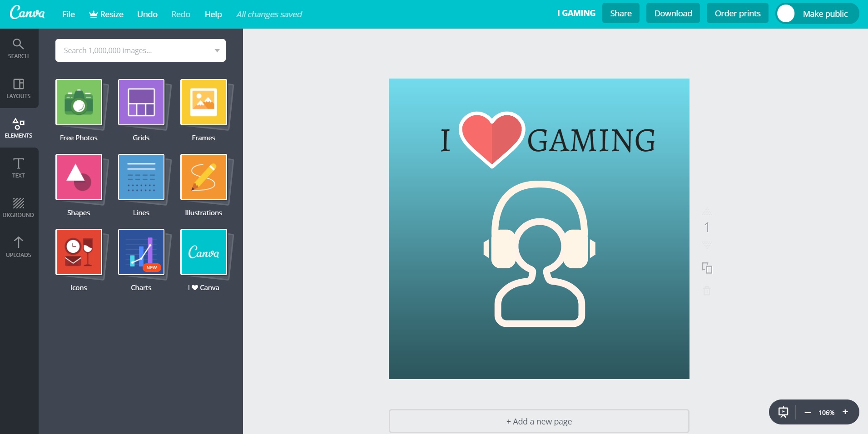Start presentation mode from the zoom bar
868x434 pixels.
point(783,412)
